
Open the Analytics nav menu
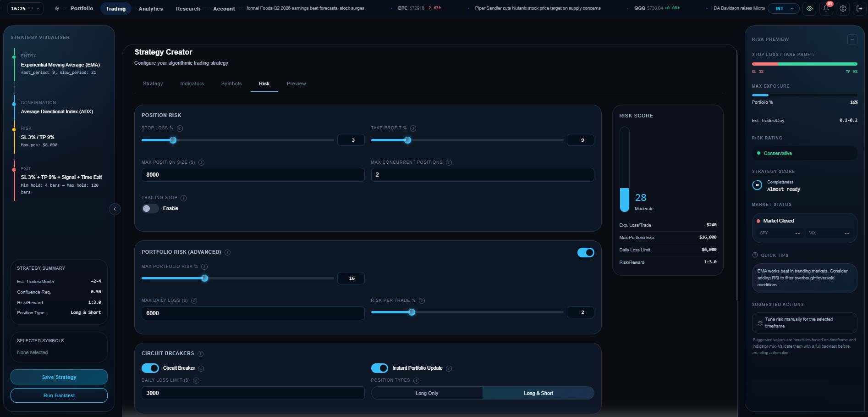click(x=151, y=9)
